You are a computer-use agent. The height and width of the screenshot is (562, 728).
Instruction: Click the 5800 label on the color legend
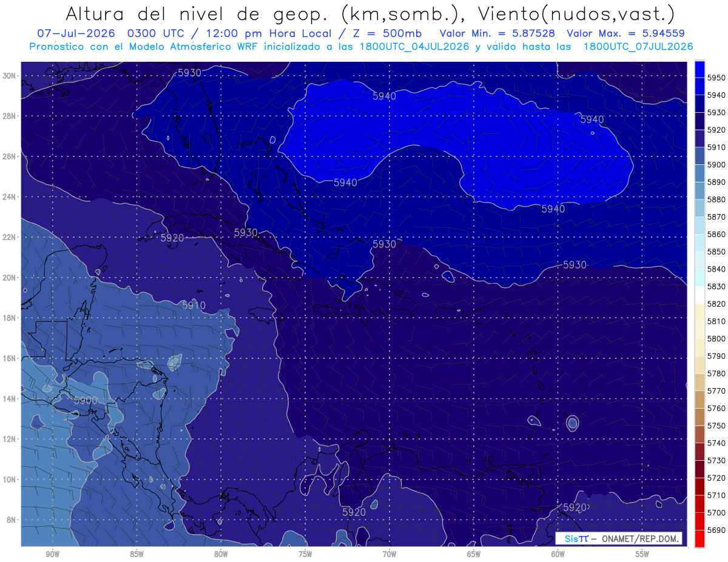click(717, 339)
